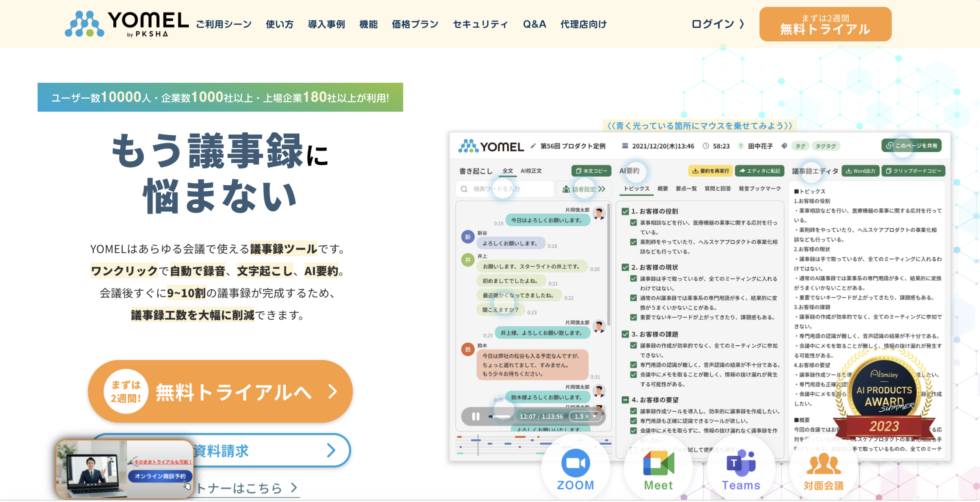The width and height of the screenshot is (980, 502).
Task: Click the large 無料トライアルへ button
Action: [220, 391]
